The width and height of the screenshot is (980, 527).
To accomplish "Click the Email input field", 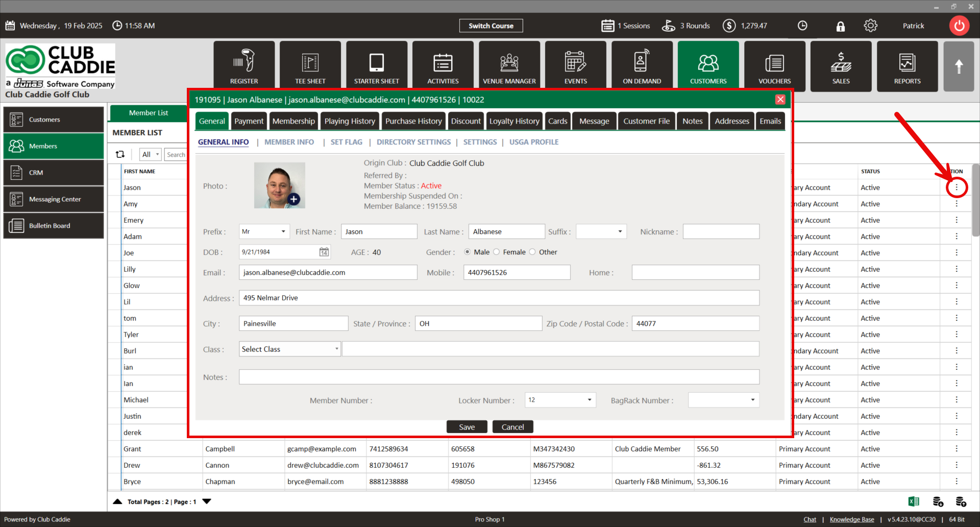I will [x=328, y=272].
